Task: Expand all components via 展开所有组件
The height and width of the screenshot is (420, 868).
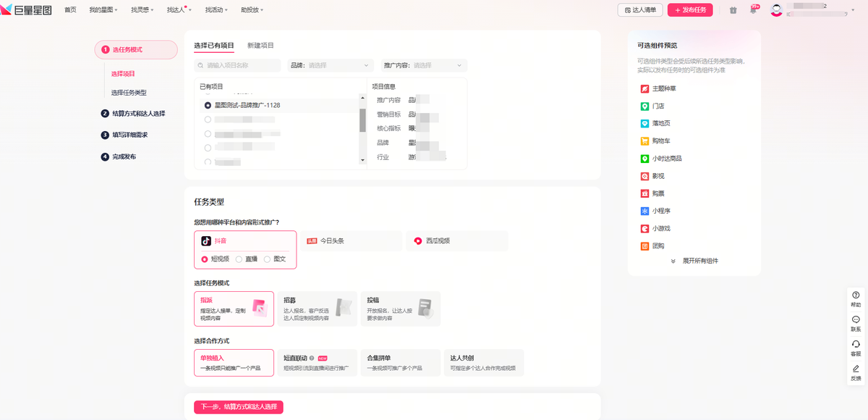Action: click(694, 261)
